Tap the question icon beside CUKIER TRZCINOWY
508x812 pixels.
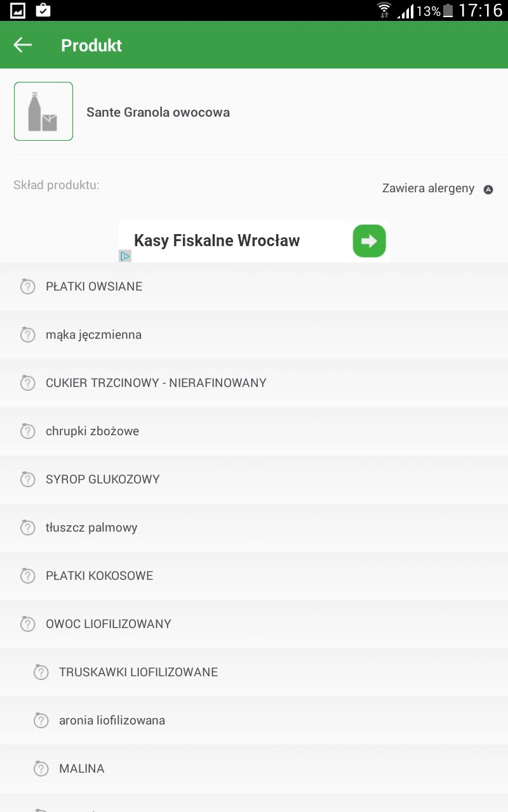point(27,383)
